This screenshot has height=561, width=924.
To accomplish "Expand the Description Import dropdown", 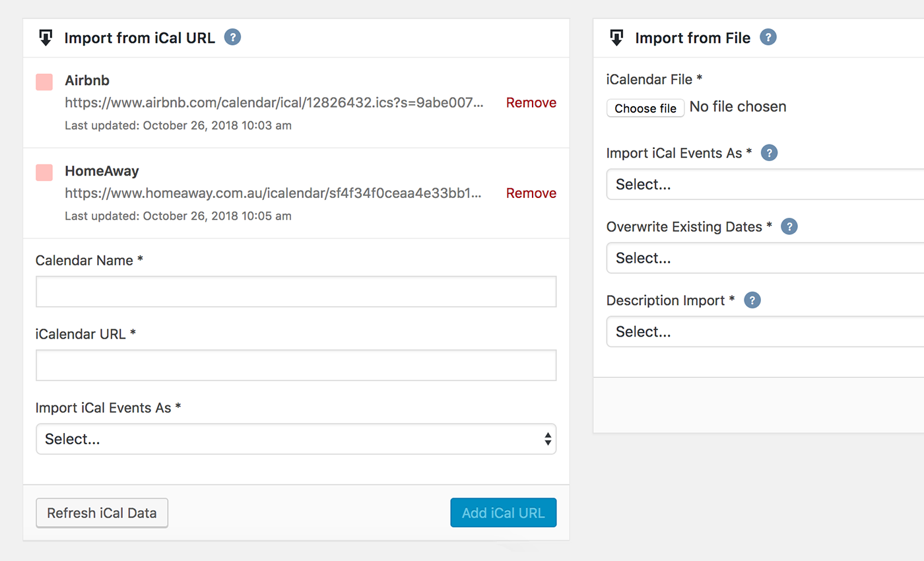I will (x=766, y=331).
